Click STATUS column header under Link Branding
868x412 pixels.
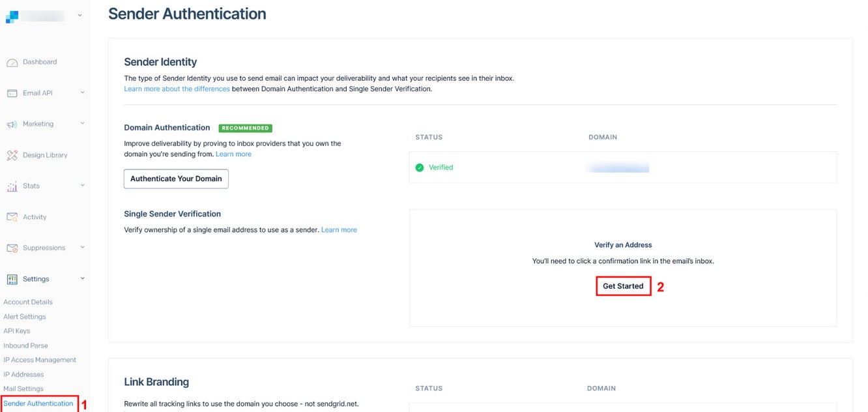(x=429, y=389)
